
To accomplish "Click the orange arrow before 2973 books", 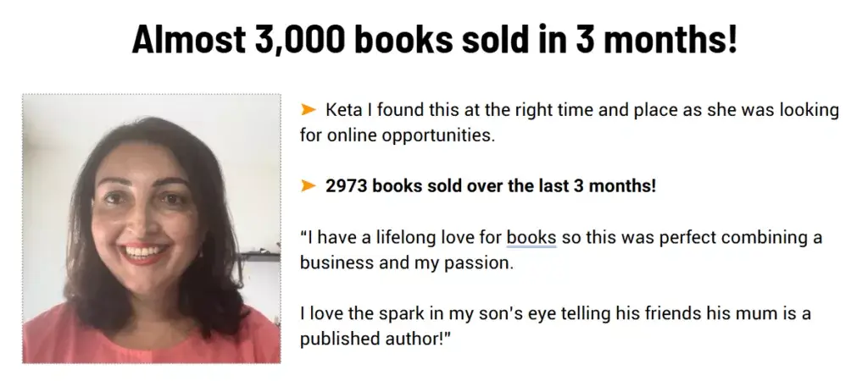I will click(308, 186).
